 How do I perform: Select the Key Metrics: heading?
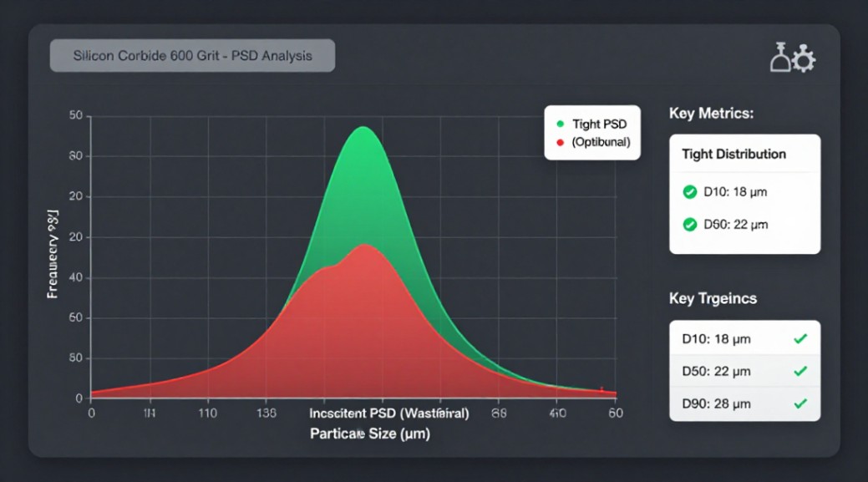click(711, 114)
